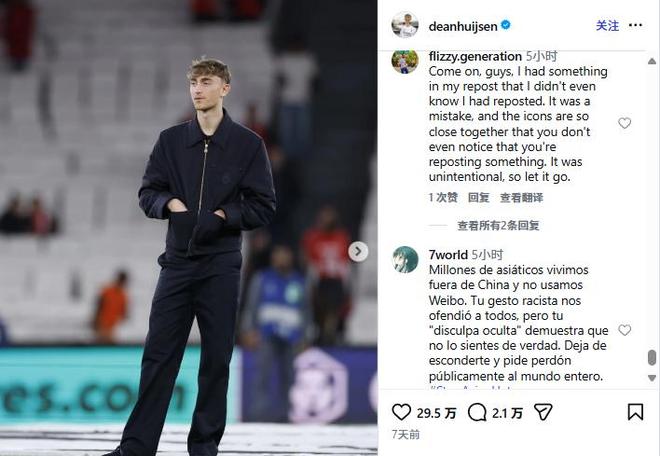Viewport: 660px width, 456px height.
Task: Open flizzy.generation's avatar picture
Action: (x=405, y=61)
